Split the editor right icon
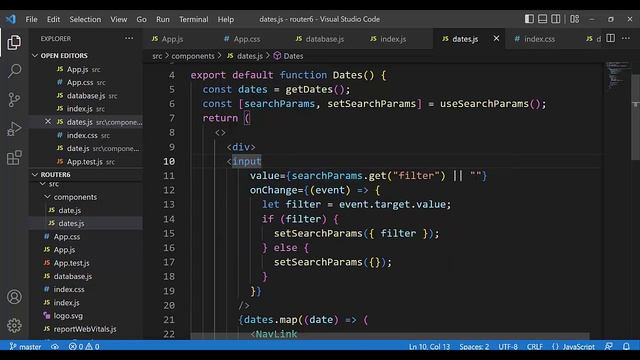This screenshot has height=360, width=640. [x=611, y=38]
